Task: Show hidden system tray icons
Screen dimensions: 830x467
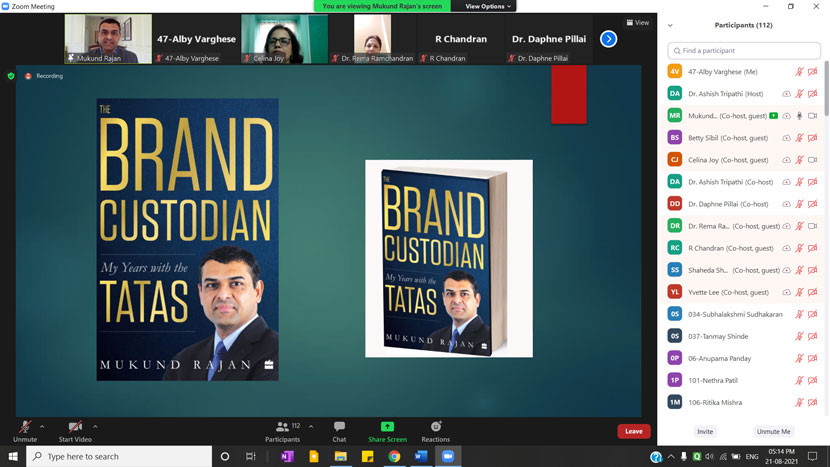Action: click(671, 456)
